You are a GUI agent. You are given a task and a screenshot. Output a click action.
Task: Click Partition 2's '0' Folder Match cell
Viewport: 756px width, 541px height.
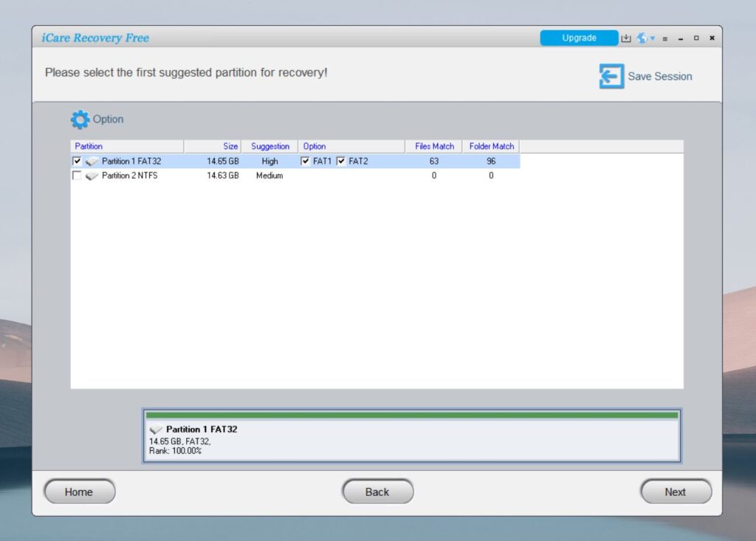point(491,176)
